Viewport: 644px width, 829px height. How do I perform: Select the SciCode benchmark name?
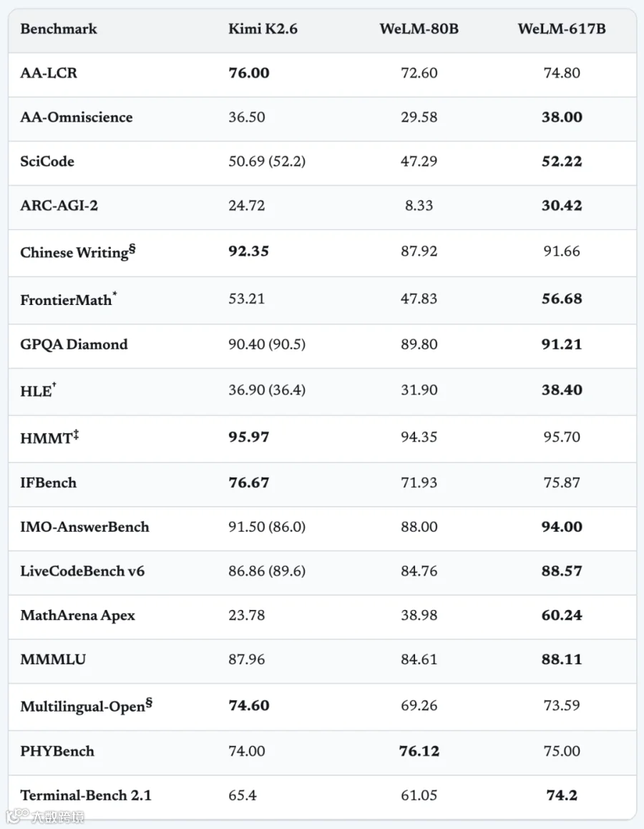point(47,161)
